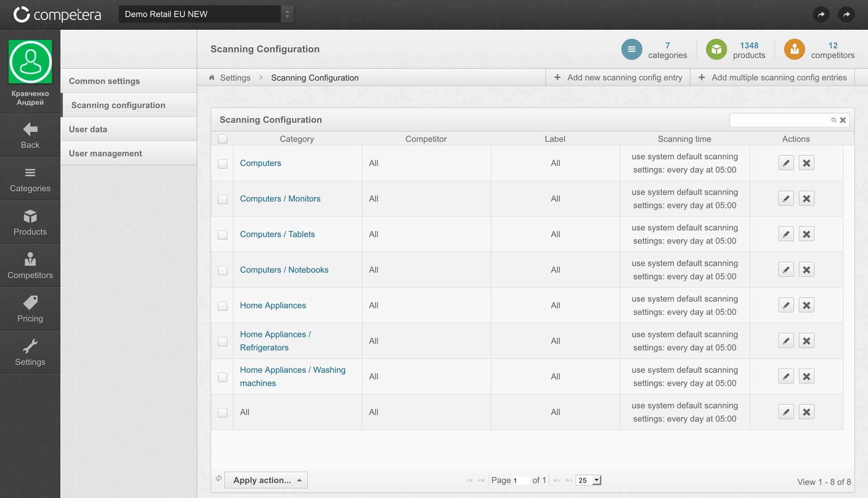Clear the search box with X icon

point(843,120)
